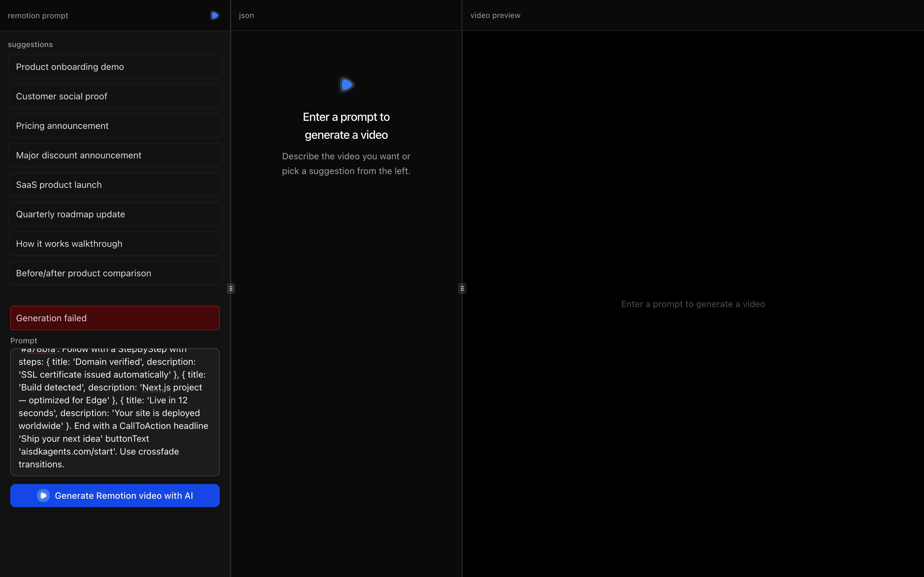Click the play icon inside the Generate button
The image size is (924, 577).
[43, 495]
